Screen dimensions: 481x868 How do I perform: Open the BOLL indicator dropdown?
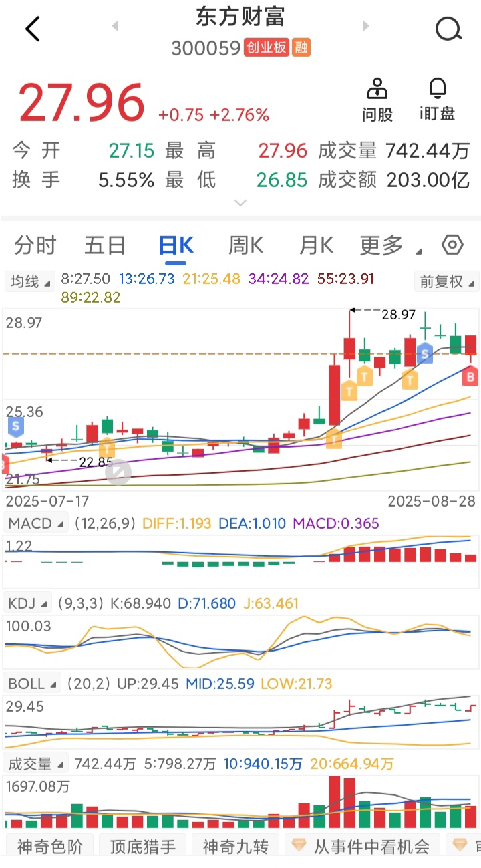[x=33, y=684]
